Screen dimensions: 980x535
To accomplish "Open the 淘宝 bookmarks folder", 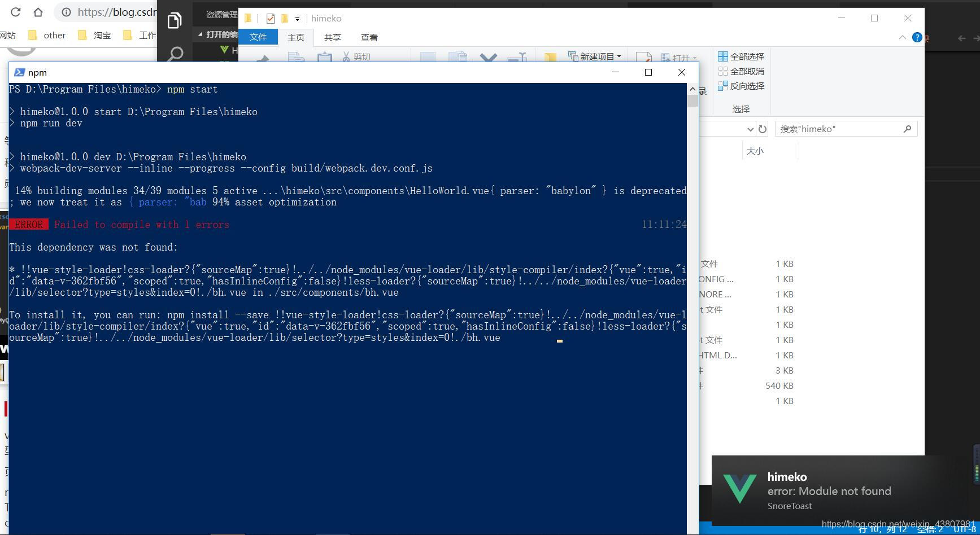I will pos(95,35).
